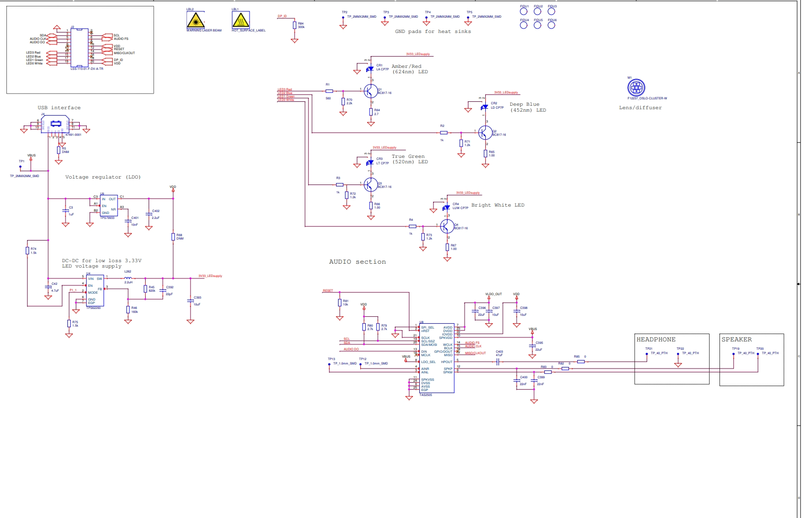
Task: Click the HOT_SURFACE_LABEL symbol LBL1
Action: point(241,20)
